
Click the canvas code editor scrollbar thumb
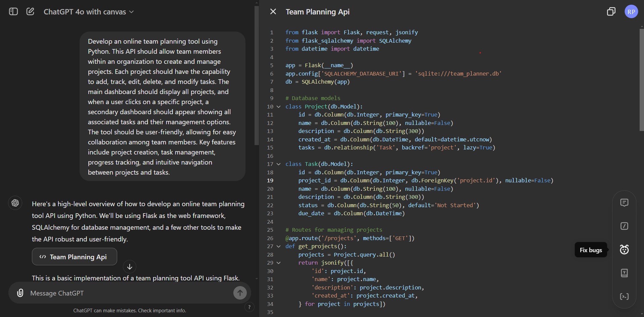pos(642,80)
